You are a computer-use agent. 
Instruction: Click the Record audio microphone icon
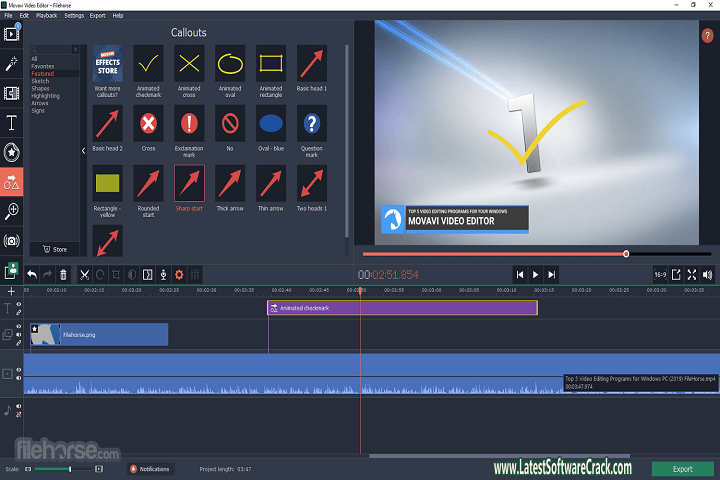(163, 274)
